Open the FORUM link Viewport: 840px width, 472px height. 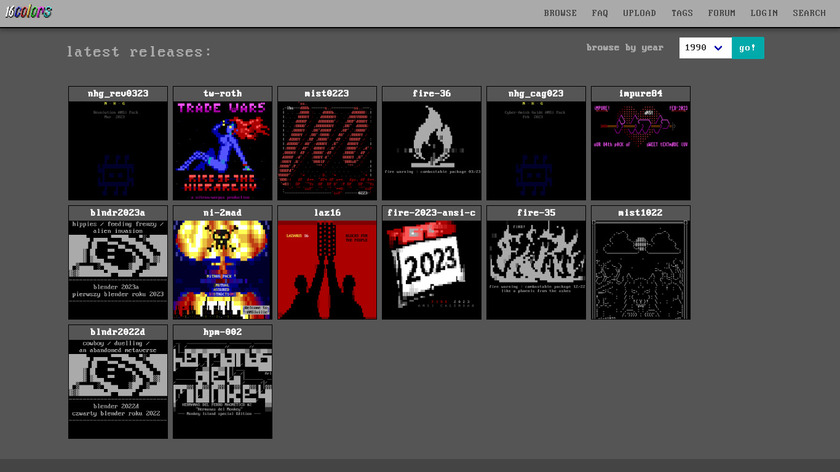point(721,13)
